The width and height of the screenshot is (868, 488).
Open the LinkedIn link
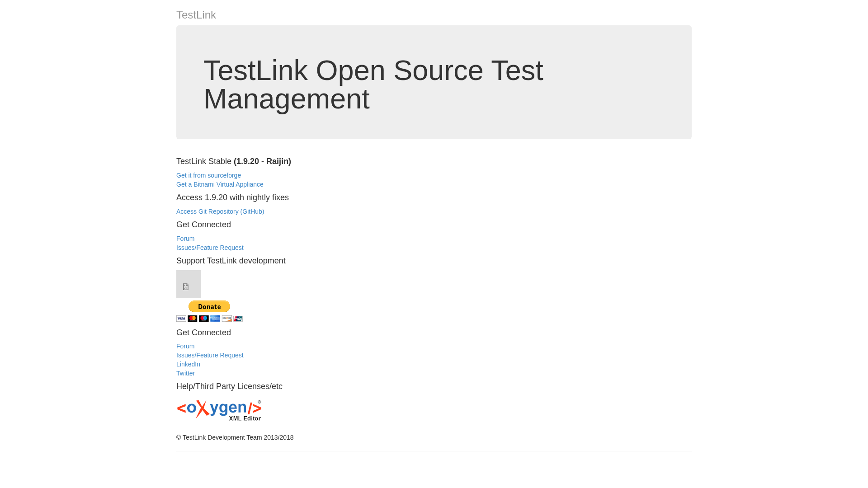point(188,364)
